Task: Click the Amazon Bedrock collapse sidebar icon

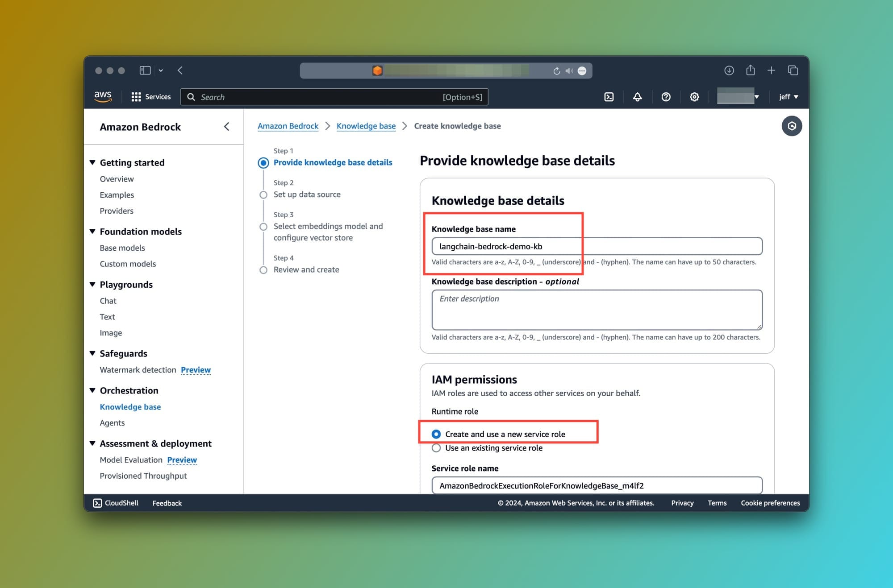Action: [226, 126]
